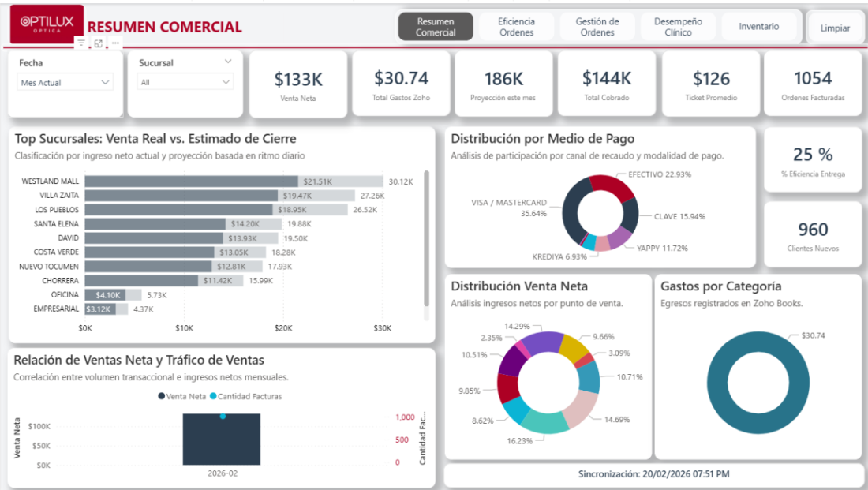The width and height of the screenshot is (868, 490).
Task: Click the 8.62% Venta Neta label
Action: click(482, 421)
